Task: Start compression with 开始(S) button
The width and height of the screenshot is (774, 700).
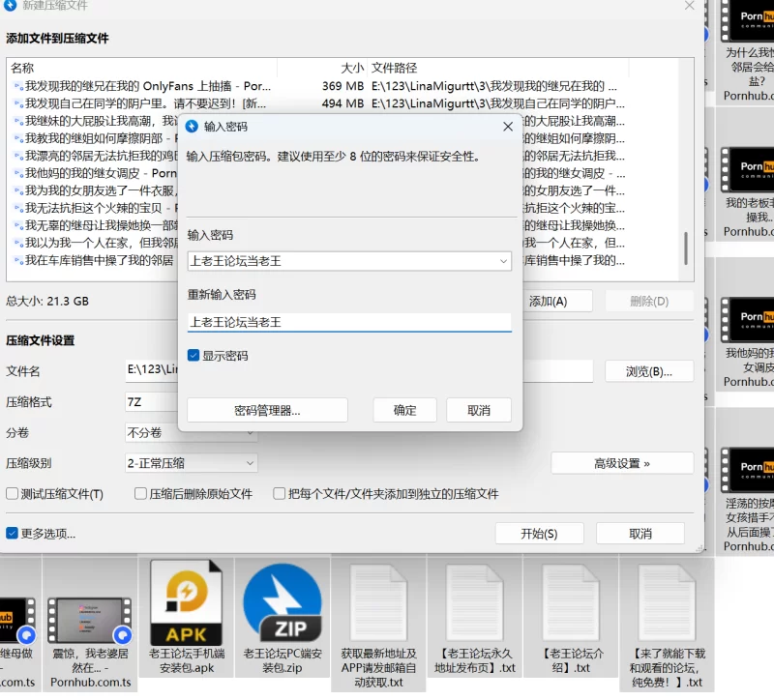Action: [x=540, y=534]
